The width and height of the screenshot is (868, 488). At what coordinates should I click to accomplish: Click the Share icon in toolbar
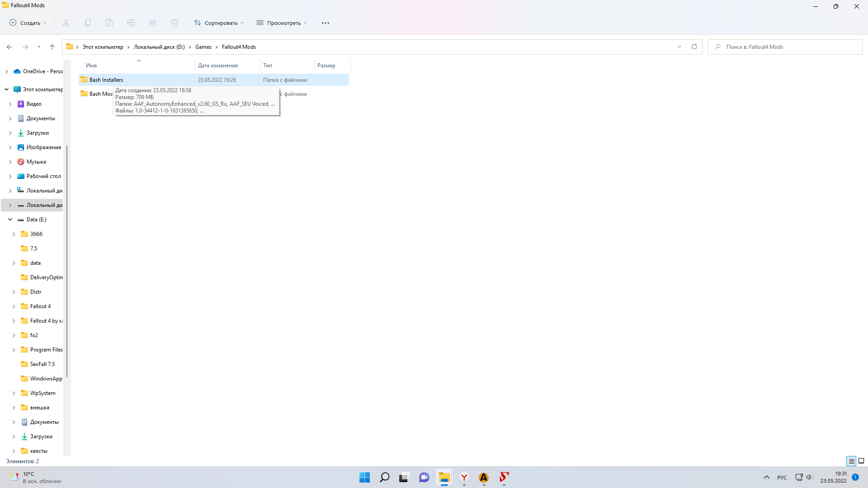click(153, 23)
